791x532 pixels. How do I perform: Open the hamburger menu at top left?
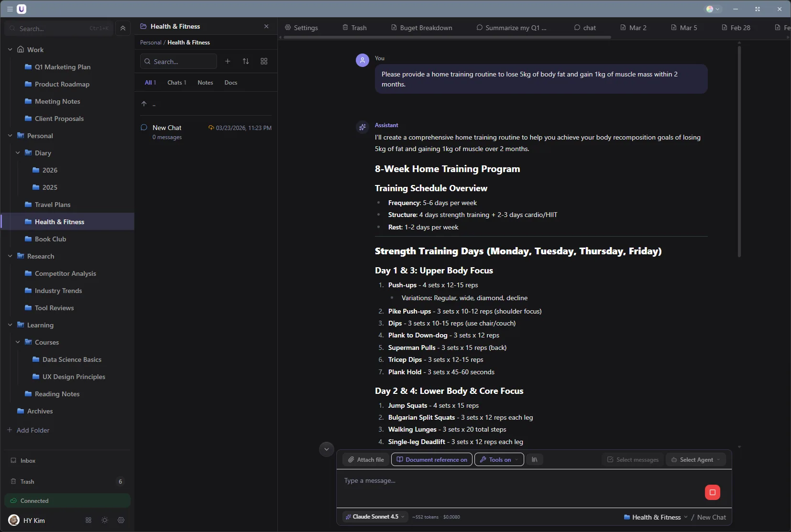click(10, 9)
